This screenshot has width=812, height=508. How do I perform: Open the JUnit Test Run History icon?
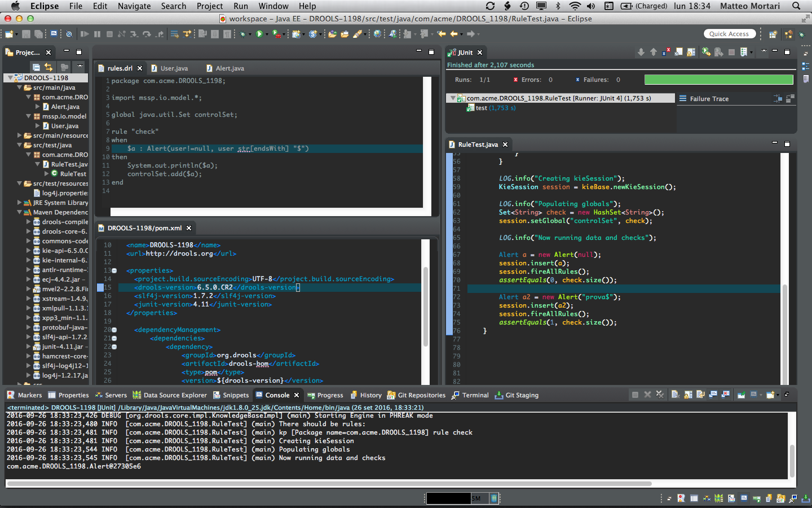coord(744,52)
